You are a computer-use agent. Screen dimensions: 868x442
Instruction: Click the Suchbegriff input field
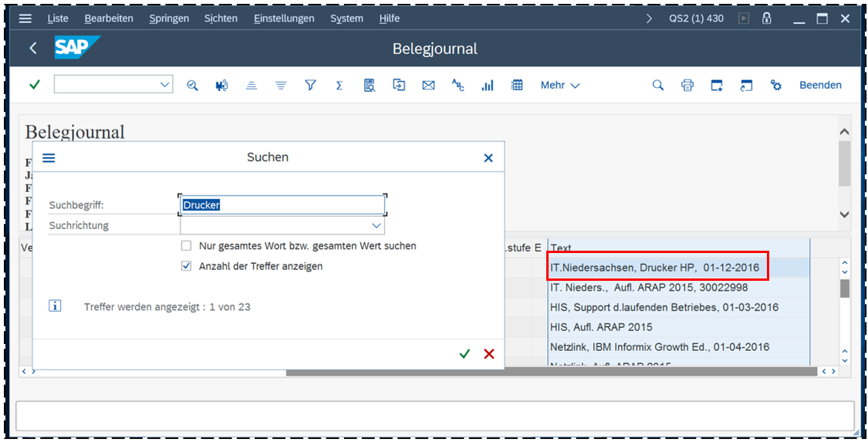pos(282,205)
